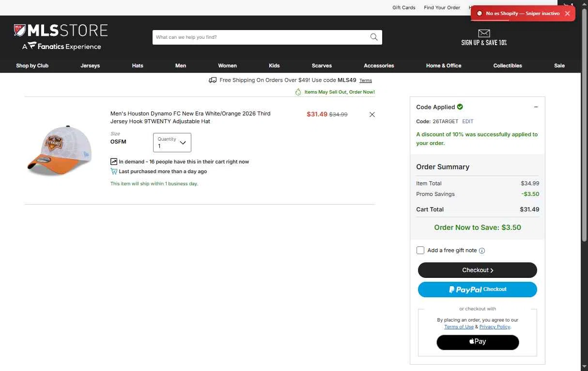Open the Terms link beside MLS49
This screenshot has width=588, height=371.
pos(366,81)
